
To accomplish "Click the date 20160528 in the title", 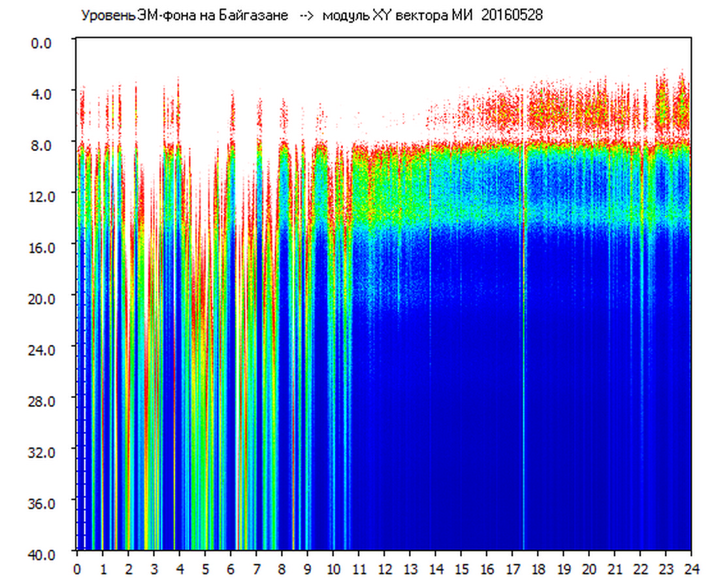I will pos(512,16).
